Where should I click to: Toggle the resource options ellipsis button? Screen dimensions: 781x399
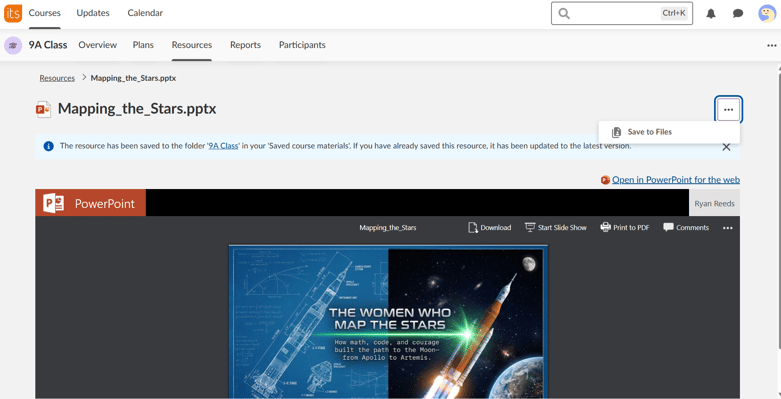(729, 109)
